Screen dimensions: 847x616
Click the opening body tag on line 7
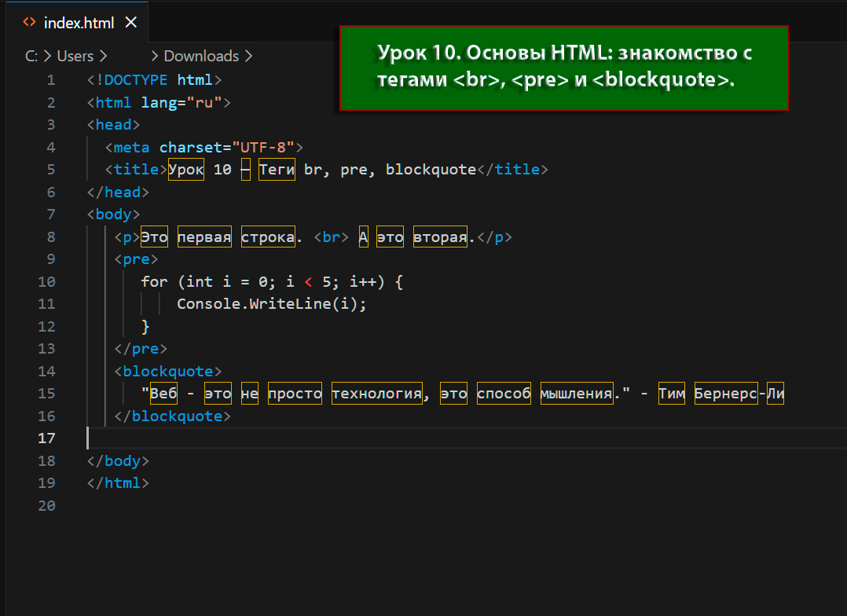click(114, 214)
